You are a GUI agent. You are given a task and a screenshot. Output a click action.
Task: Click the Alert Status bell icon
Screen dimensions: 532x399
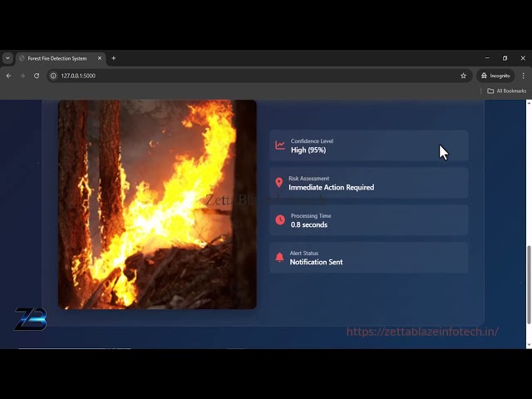coord(279,257)
